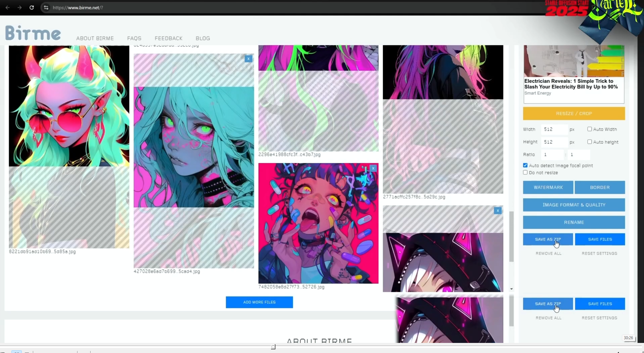
Task: Open the About Birme page
Action: click(95, 38)
